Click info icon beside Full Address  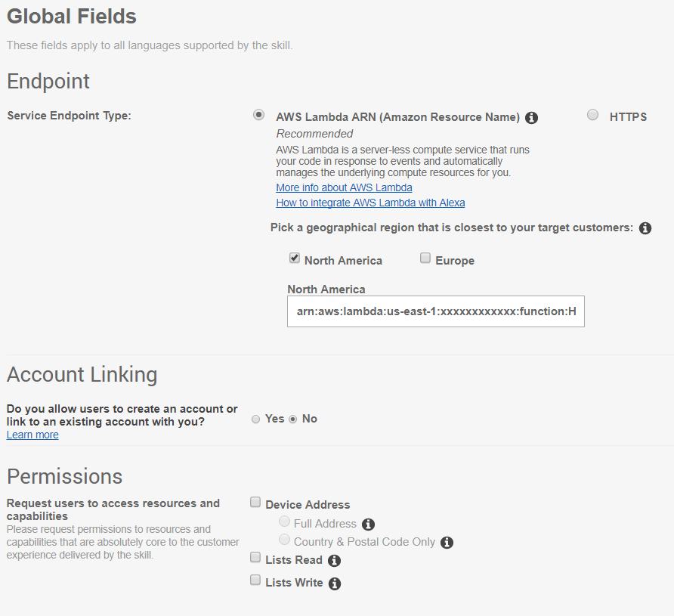369,524
